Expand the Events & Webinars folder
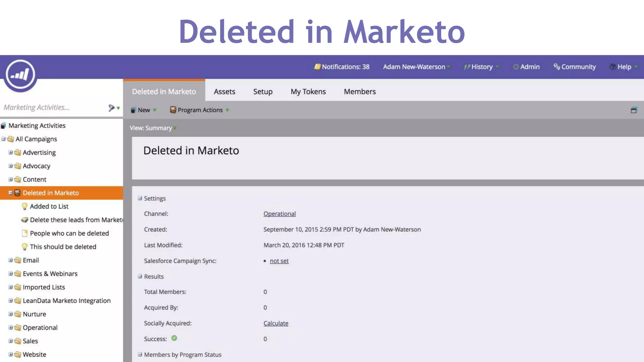This screenshot has height=362, width=644. [x=10, y=274]
